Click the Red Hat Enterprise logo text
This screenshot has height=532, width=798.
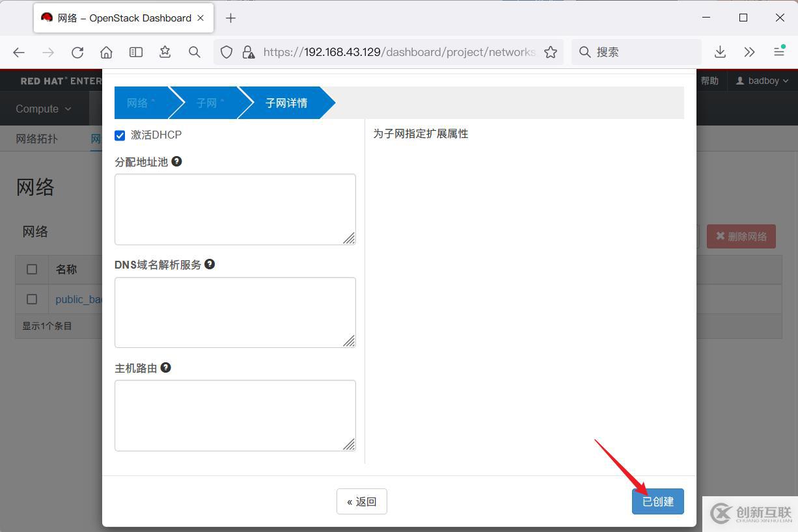(61, 81)
